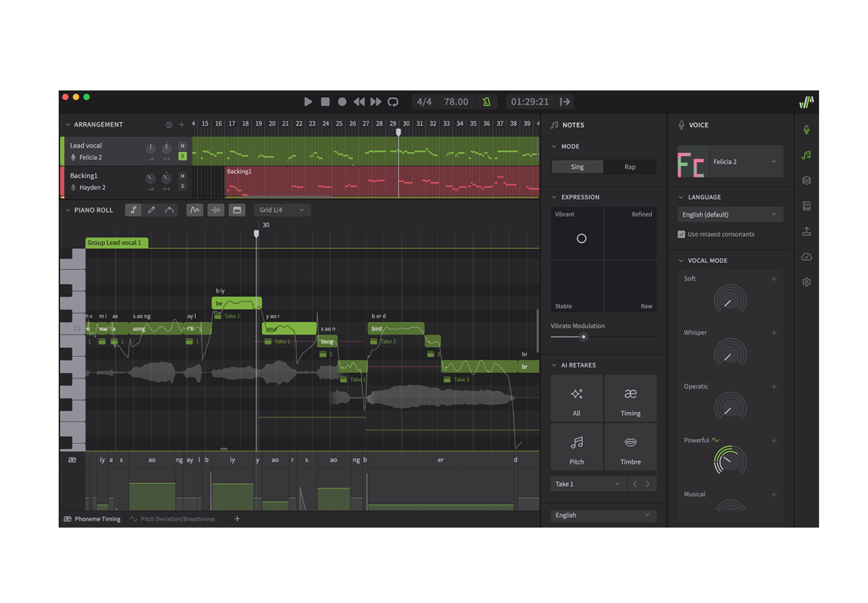The height and width of the screenshot is (603, 868).
Task: Click the All button in AI Retakes
Action: tap(576, 398)
